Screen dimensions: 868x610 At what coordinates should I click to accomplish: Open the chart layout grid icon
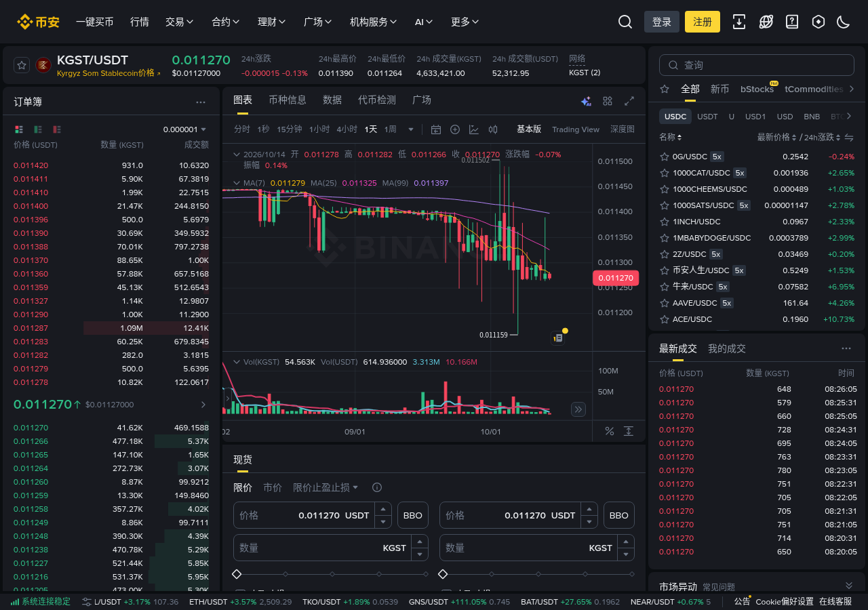(x=608, y=101)
